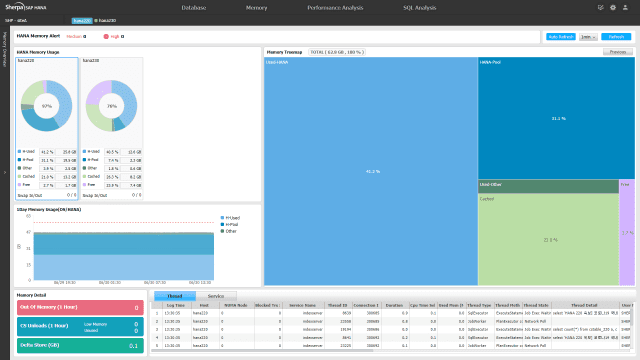The height and width of the screenshot is (360, 640).
Task: Expand the left sidebar with the arrow icon
Action: click(5, 172)
